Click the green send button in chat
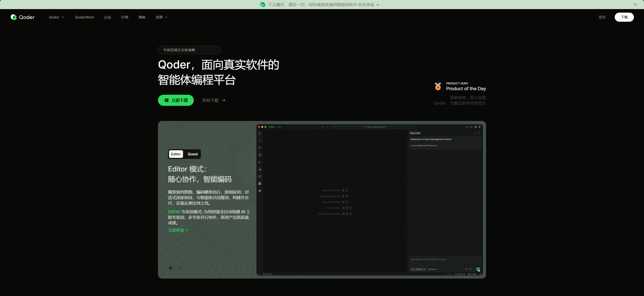The image size is (644, 296). point(478,269)
